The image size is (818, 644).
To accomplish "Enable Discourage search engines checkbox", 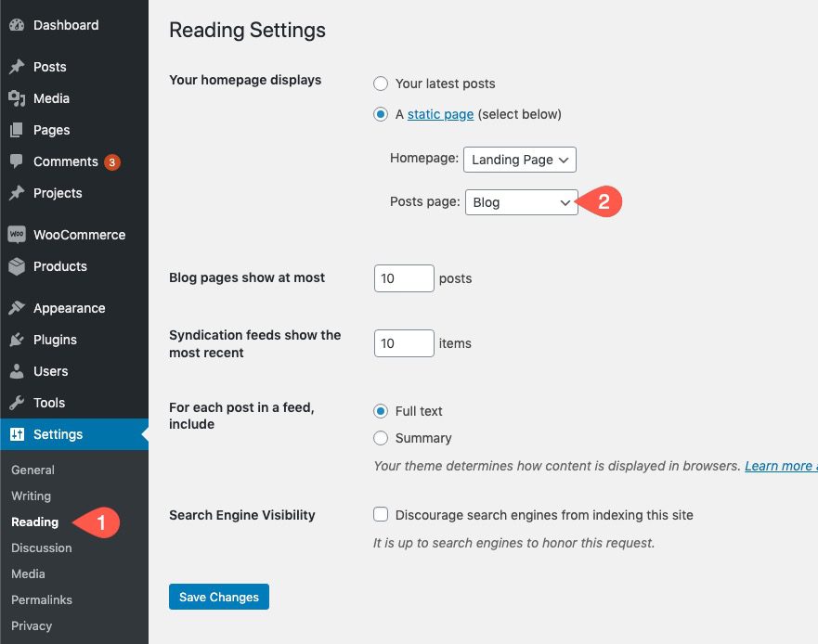I will point(381,514).
